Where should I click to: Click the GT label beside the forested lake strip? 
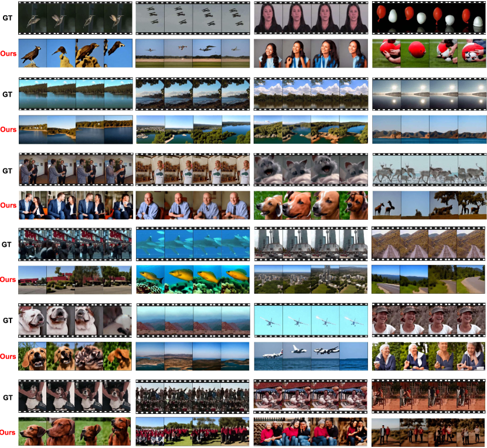[x=8, y=94]
